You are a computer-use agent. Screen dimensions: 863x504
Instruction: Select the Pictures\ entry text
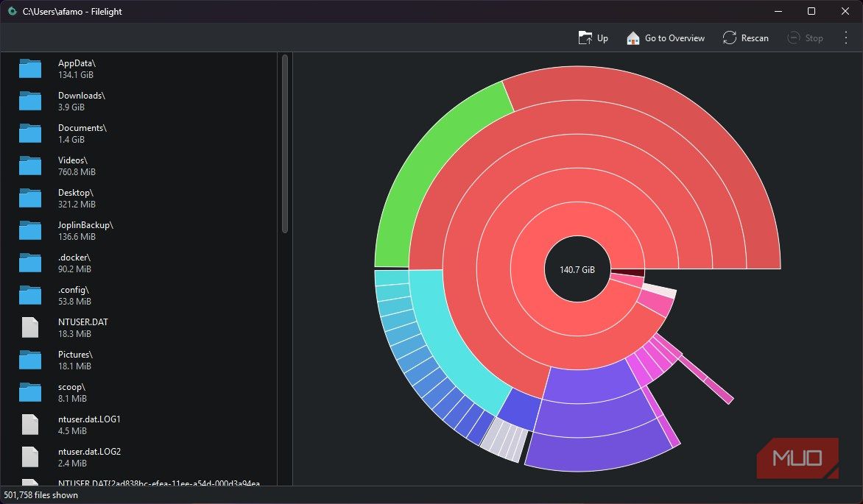tap(75, 355)
